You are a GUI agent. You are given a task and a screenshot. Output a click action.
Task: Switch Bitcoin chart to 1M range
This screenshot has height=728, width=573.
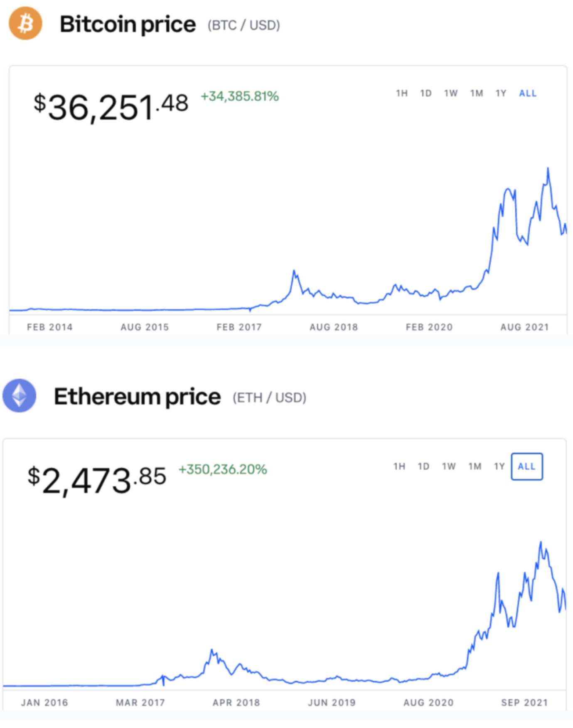477,93
